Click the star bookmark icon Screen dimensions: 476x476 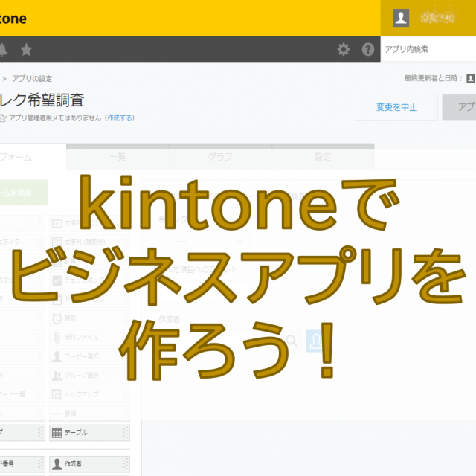click(x=26, y=49)
